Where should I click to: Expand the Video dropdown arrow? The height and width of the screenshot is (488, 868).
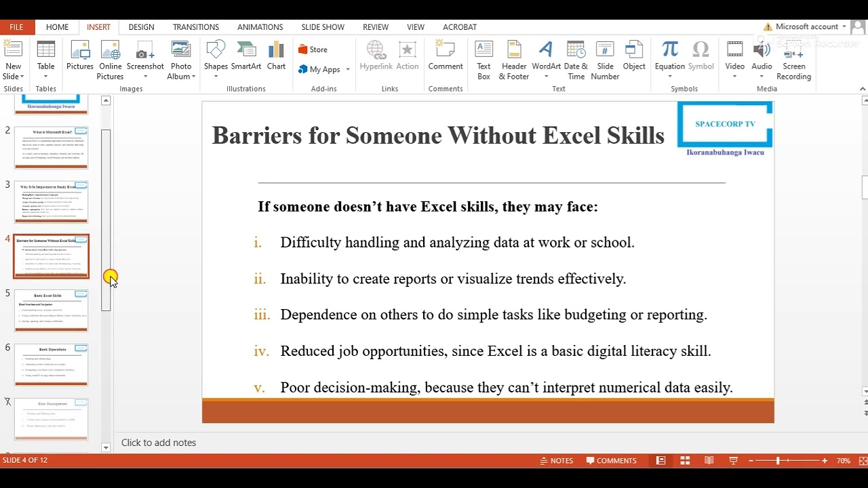coord(734,77)
